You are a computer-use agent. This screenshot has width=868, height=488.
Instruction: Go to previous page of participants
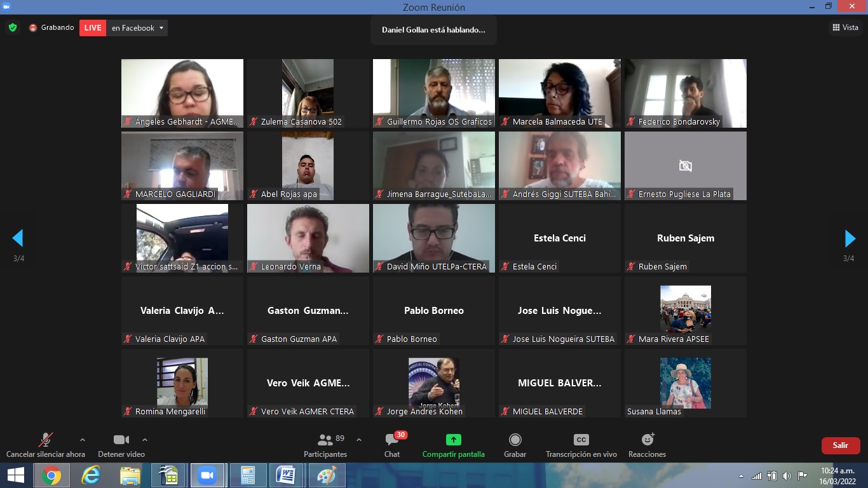tap(18, 239)
